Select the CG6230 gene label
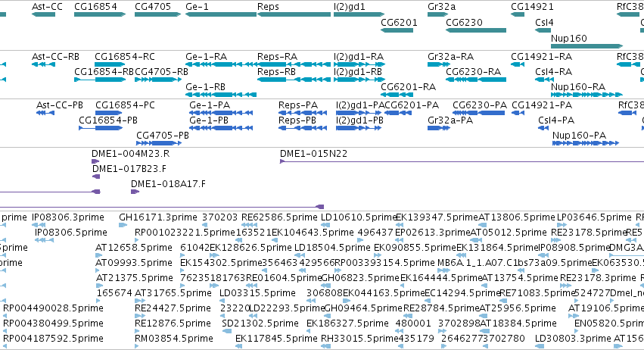The image size is (644, 350). click(x=464, y=22)
